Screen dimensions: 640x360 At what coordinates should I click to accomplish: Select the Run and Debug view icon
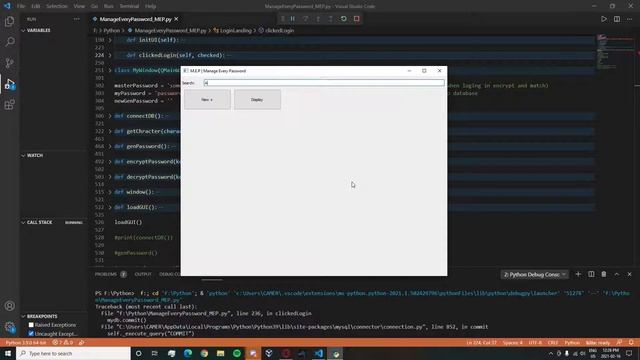pyautogui.click(x=9, y=84)
